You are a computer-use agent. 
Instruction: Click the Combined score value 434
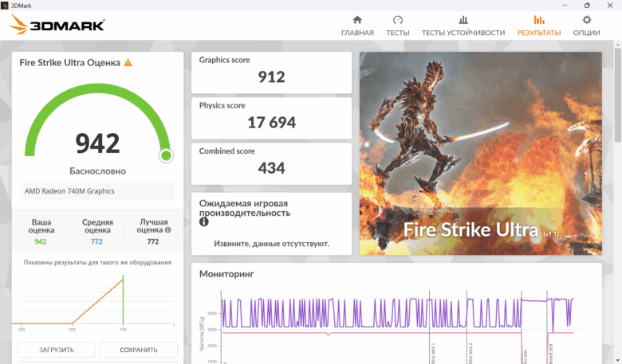click(x=271, y=168)
